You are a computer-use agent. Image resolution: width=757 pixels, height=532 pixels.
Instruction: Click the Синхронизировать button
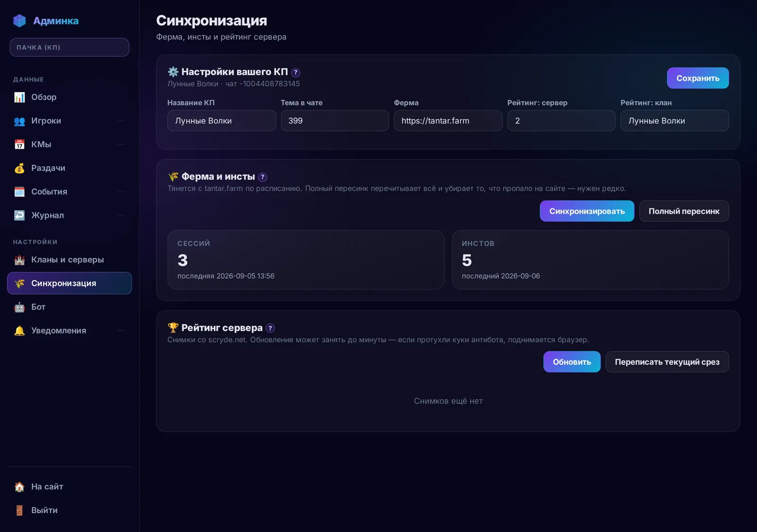point(587,211)
